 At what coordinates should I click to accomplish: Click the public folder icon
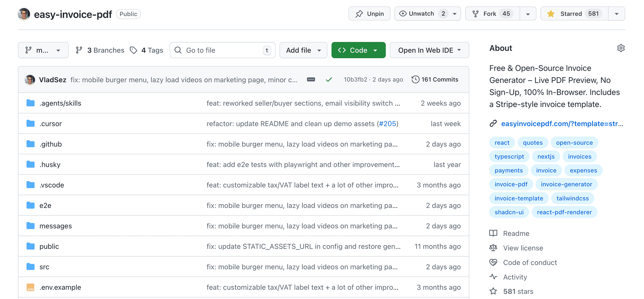pyautogui.click(x=31, y=246)
